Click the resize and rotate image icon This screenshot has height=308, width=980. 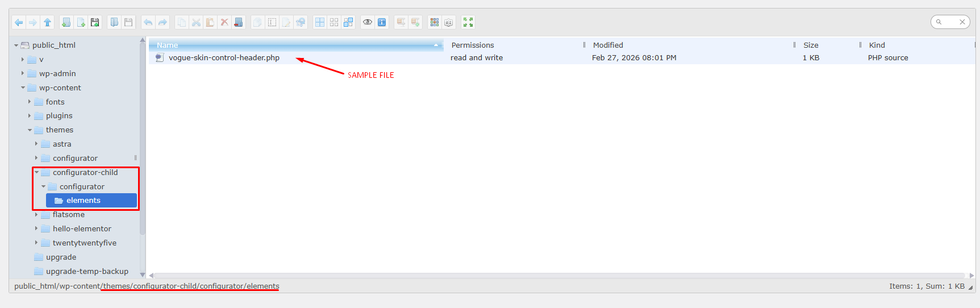pyautogui.click(x=301, y=22)
